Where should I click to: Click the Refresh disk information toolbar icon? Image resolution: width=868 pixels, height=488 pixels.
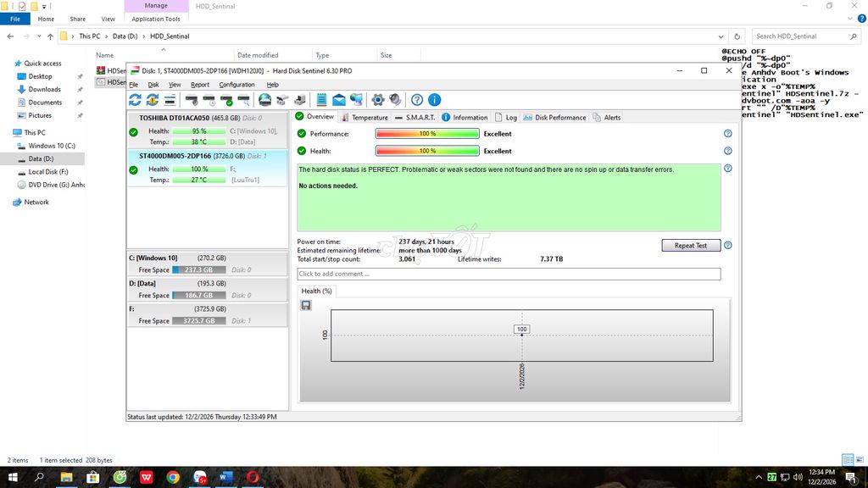[x=135, y=100]
